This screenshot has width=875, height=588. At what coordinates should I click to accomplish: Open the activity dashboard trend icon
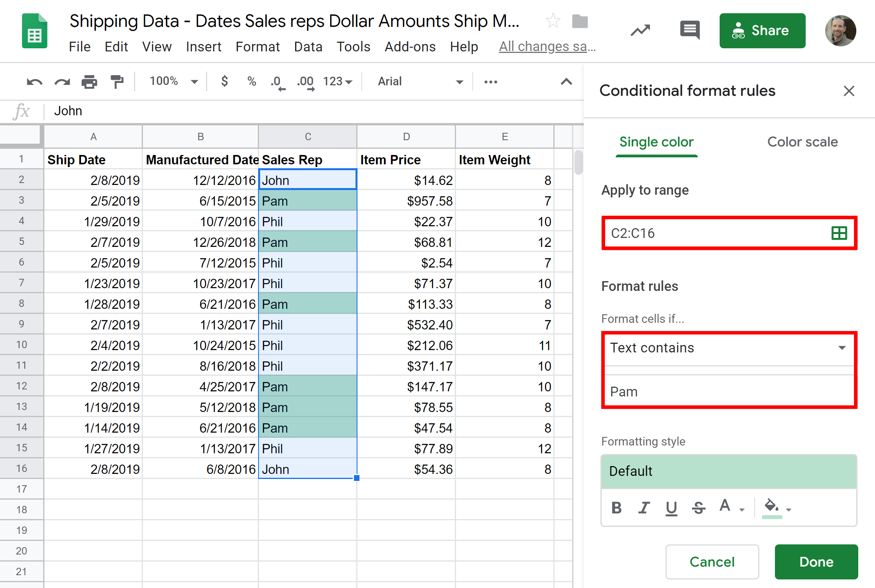pos(640,30)
